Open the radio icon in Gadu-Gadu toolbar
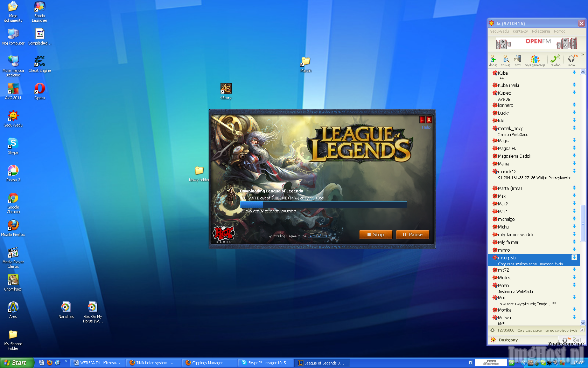 coord(571,60)
